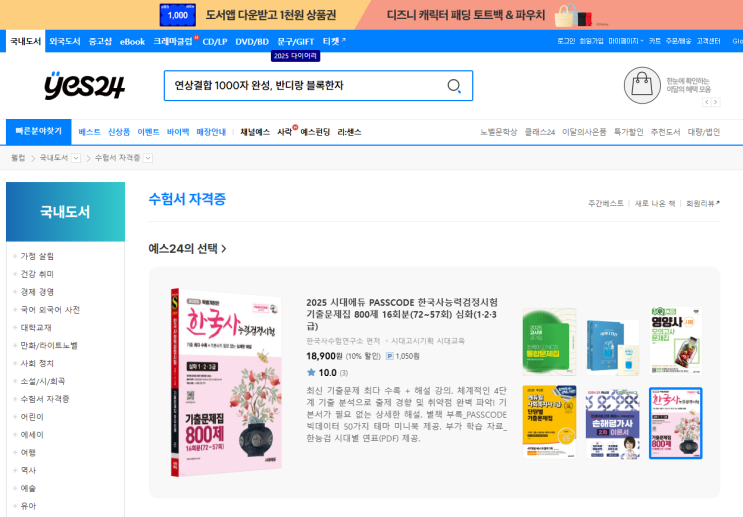Open the 베스트 menu link
Screen dimensions: 743x517
(89, 132)
